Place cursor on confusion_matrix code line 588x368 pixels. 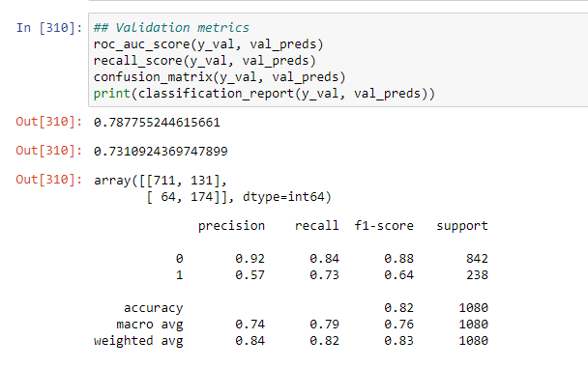coord(220,77)
